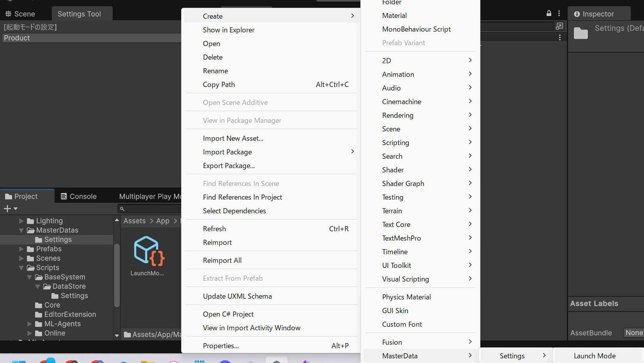Click the Inspector info icon tab
Screen dimensions: 644x363
pos(577,14)
